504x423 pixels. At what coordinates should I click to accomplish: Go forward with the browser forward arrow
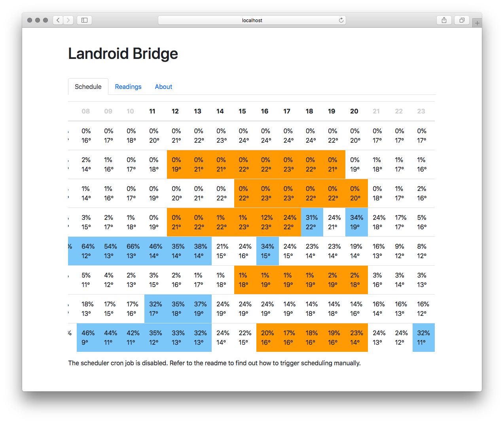click(x=68, y=20)
